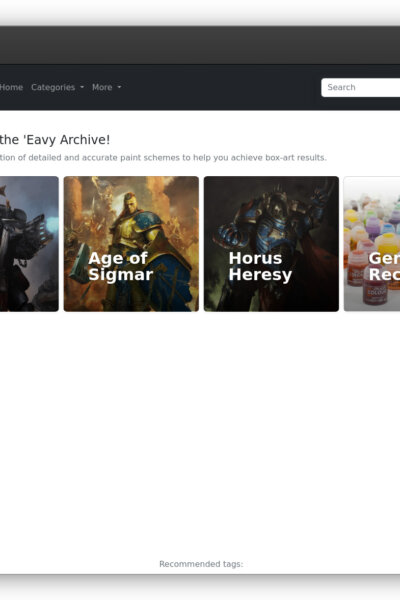Click the dark window title bar

coord(200,45)
